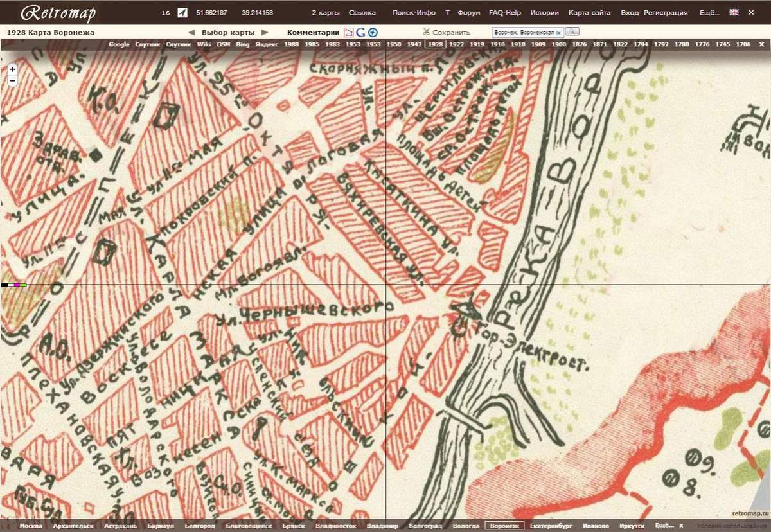The image size is (771, 532).
Task: Zoom out with the minus button
Action: click(x=12, y=81)
